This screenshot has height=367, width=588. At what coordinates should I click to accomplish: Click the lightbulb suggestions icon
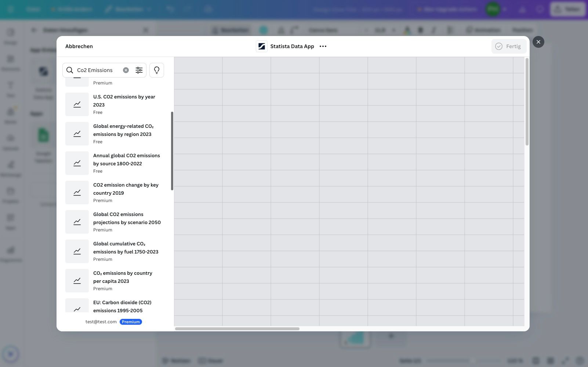tap(157, 70)
